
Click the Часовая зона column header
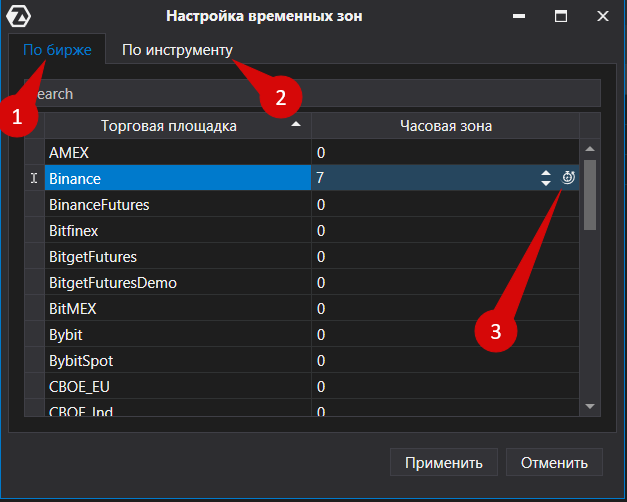pyautogui.click(x=445, y=126)
